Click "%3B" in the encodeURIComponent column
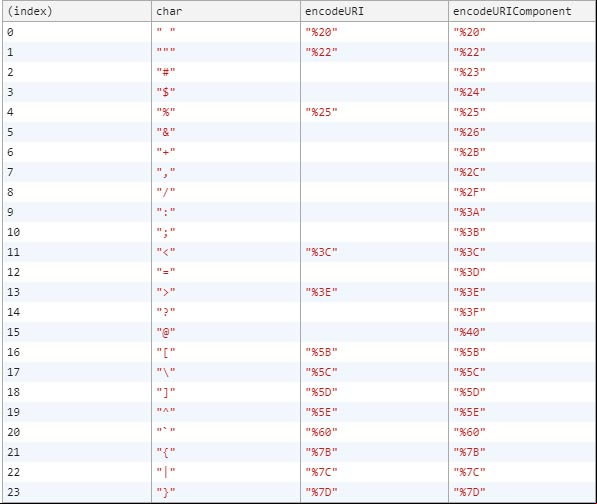This screenshot has width=597, height=504. click(469, 232)
